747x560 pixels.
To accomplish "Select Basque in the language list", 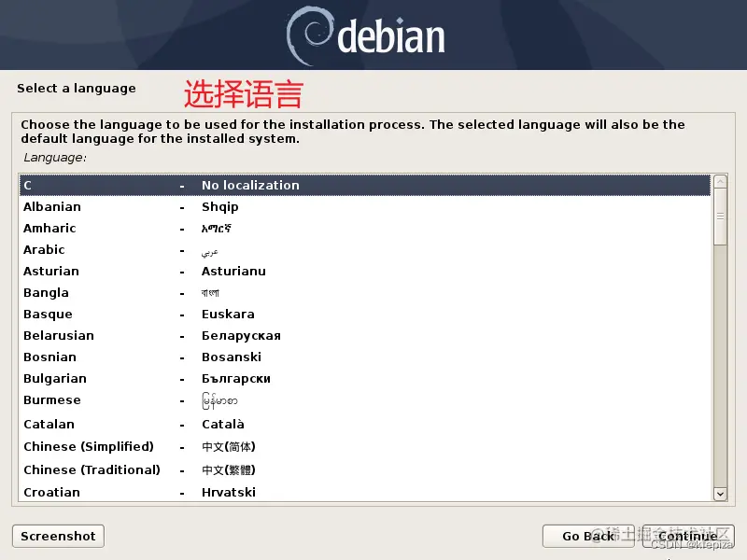I will tap(365, 314).
